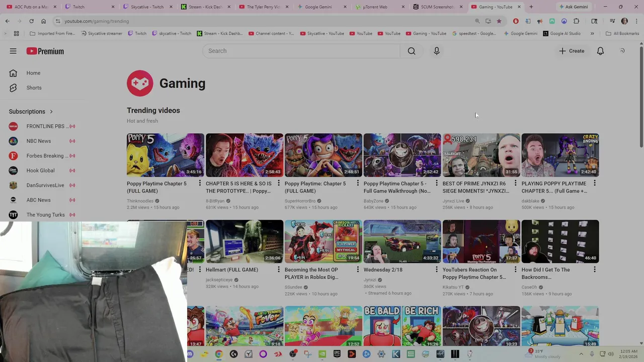Open Chrome in the taskbar
This screenshot has height=362, width=644.
pyautogui.click(x=219, y=354)
